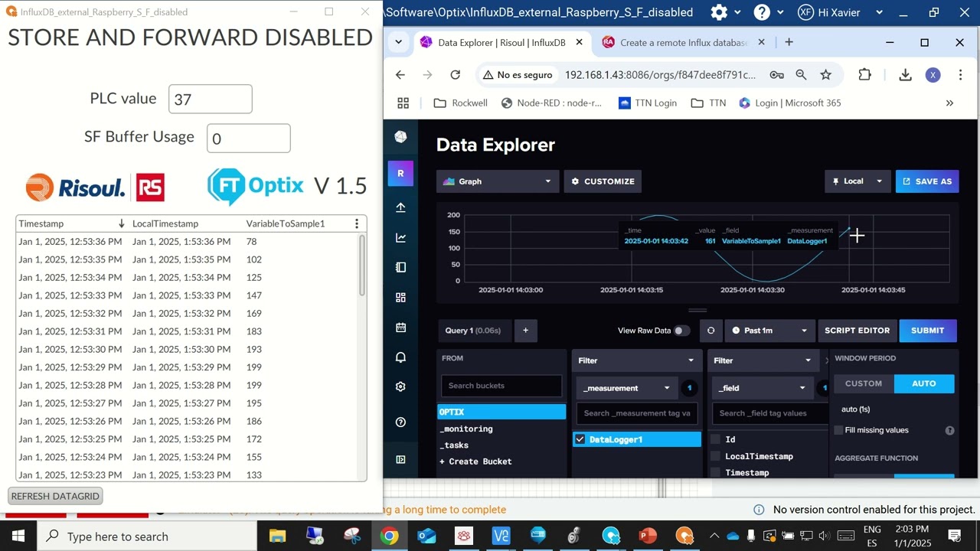Screen dimensions: 980x551
Task: Open the SCRIPT EDITOR
Action: (x=857, y=331)
